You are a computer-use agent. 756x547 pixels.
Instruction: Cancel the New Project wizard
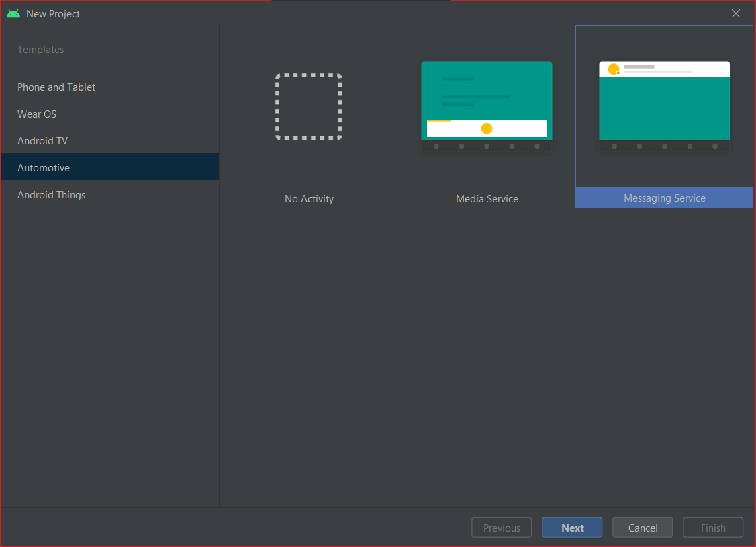(x=643, y=528)
